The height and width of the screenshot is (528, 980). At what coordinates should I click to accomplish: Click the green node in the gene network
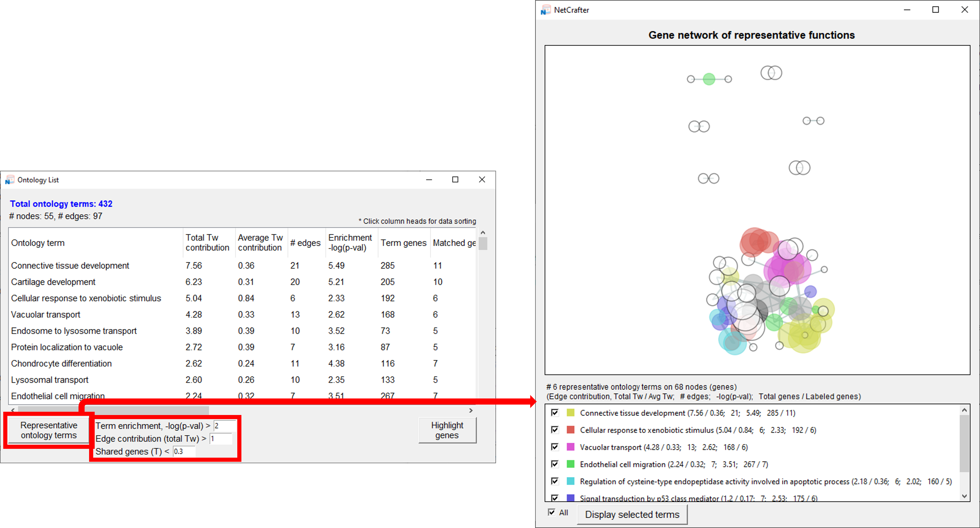[x=709, y=79]
